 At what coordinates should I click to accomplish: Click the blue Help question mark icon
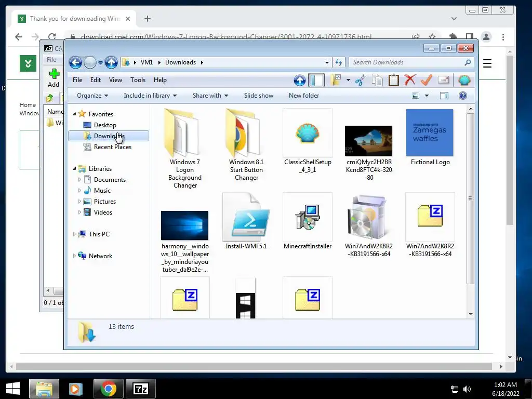pos(463,96)
